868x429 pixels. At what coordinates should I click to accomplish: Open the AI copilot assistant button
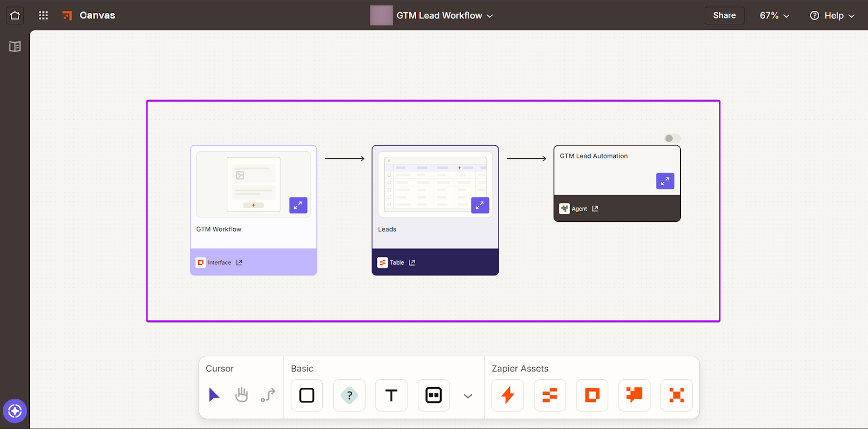click(x=15, y=411)
